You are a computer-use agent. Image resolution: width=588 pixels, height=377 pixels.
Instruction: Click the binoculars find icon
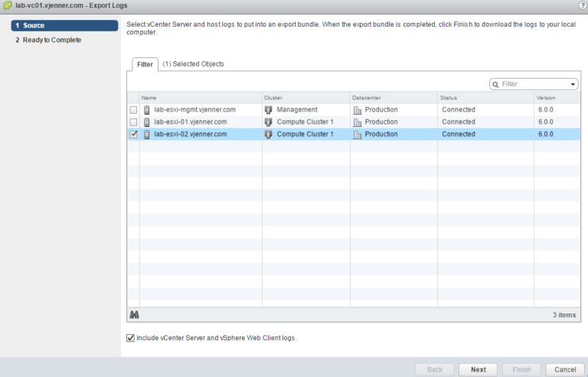pyautogui.click(x=135, y=314)
